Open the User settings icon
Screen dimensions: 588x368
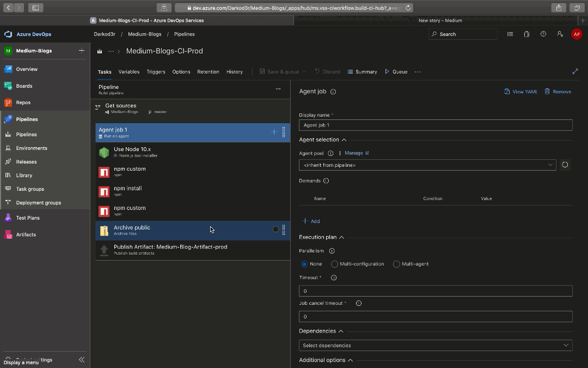560,34
